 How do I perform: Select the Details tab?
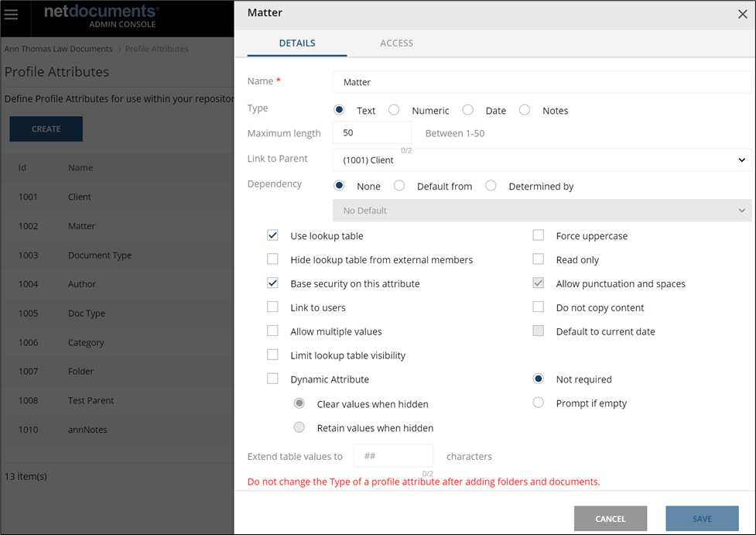(x=297, y=43)
